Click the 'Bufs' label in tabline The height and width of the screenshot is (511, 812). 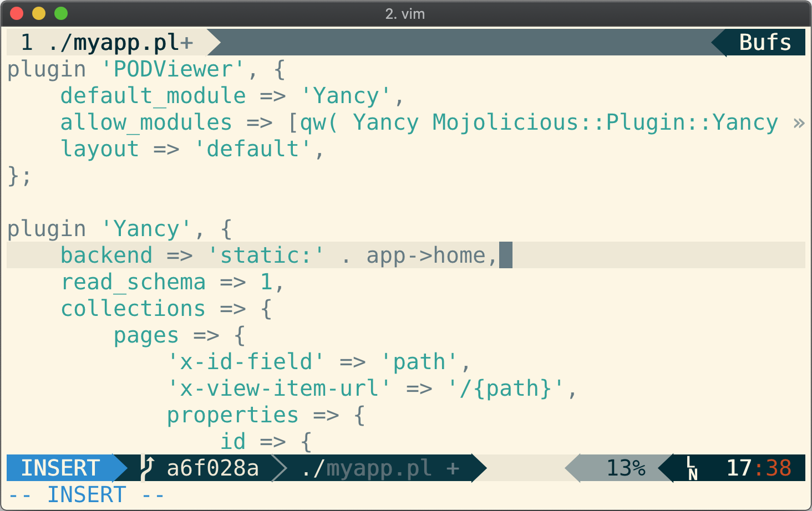point(765,43)
